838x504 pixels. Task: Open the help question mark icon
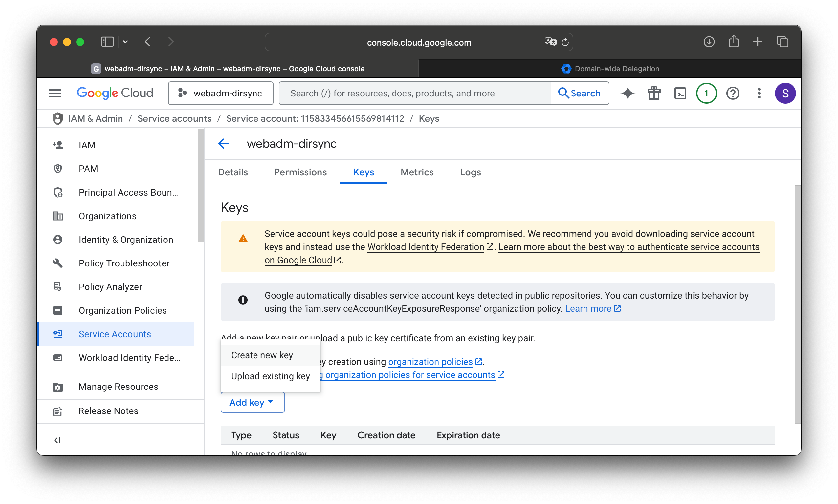[733, 93]
